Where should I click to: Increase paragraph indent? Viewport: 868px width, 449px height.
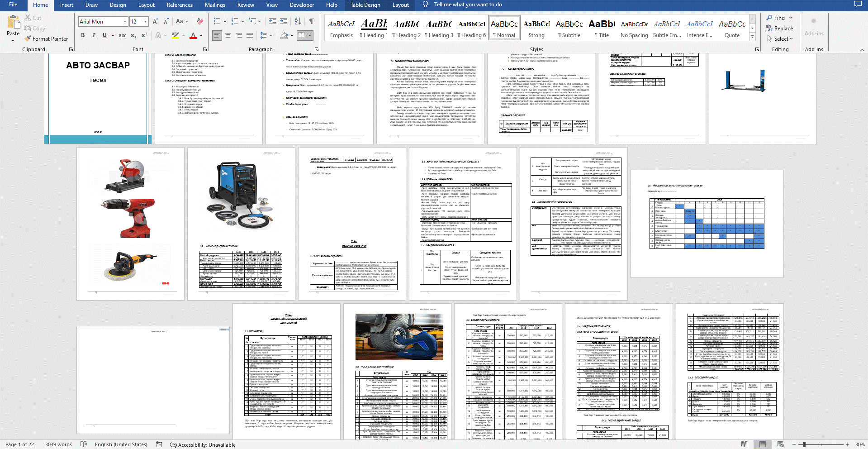click(x=284, y=21)
